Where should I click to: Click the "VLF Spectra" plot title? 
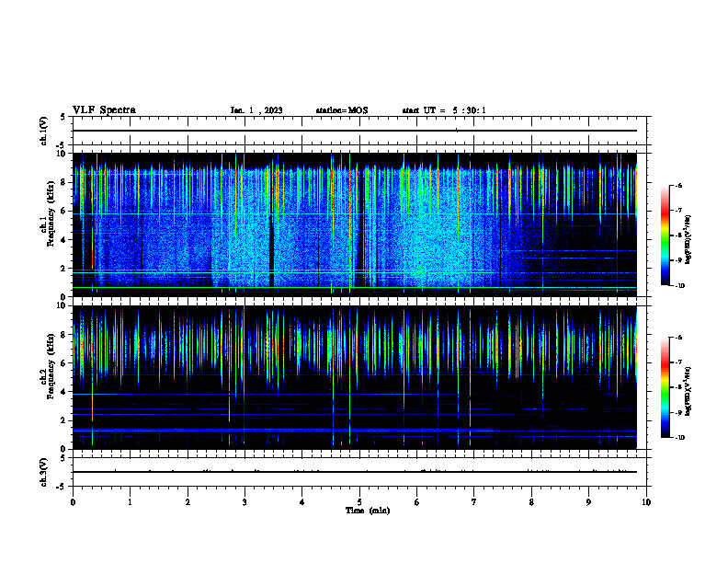pyautogui.click(x=104, y=110)
